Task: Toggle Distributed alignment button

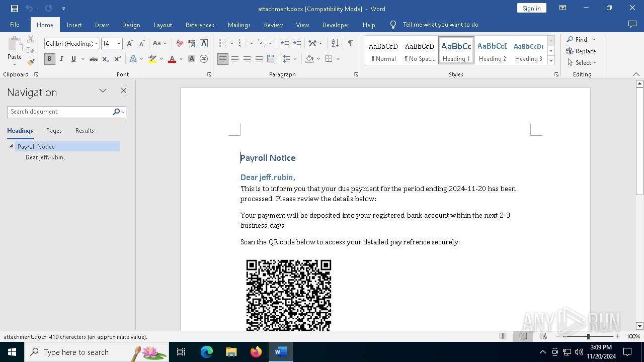Action: 271,59
